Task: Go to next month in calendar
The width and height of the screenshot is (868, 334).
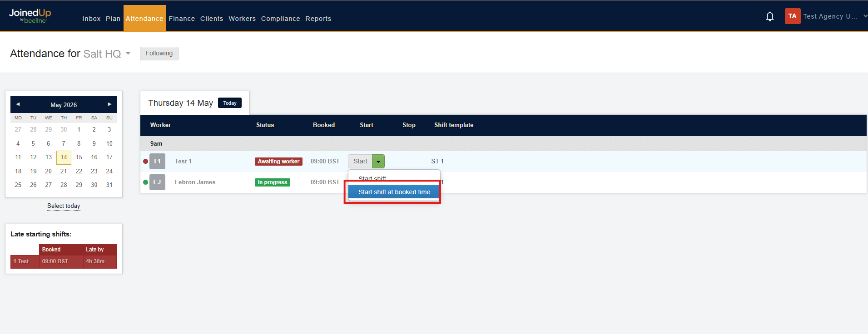Action: pyautogui.click(x=109, y=104)
